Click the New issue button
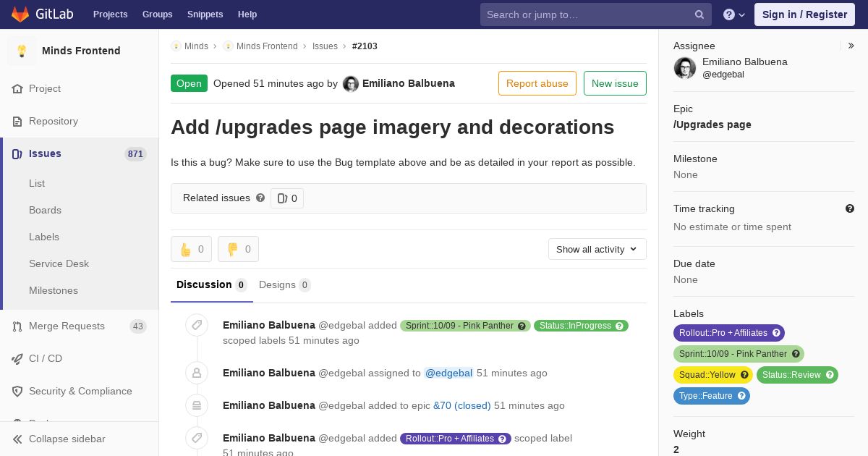Image resolution: width=868 pixels, height=456 pixels. coord(615,83)
